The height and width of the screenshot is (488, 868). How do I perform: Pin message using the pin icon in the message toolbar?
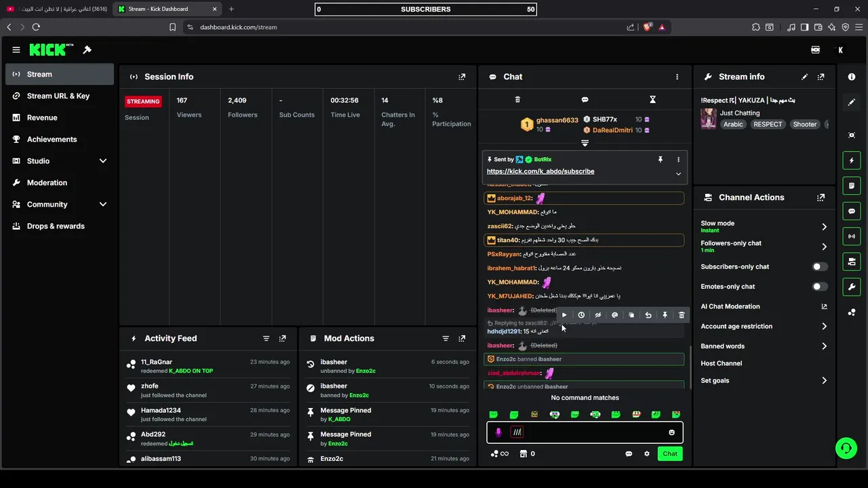click(665, 315)
